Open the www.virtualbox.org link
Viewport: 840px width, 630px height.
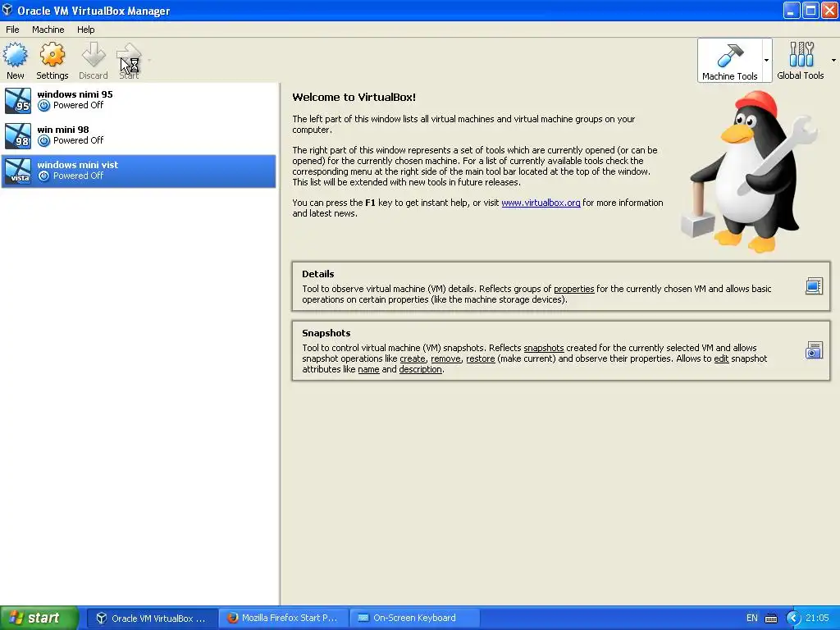tap(541, 203)
